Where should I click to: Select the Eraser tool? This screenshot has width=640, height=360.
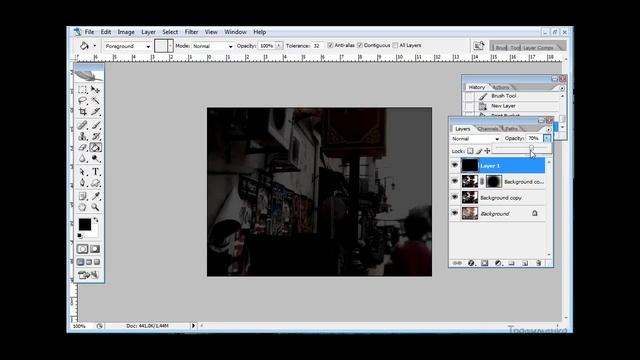[82, 147]
